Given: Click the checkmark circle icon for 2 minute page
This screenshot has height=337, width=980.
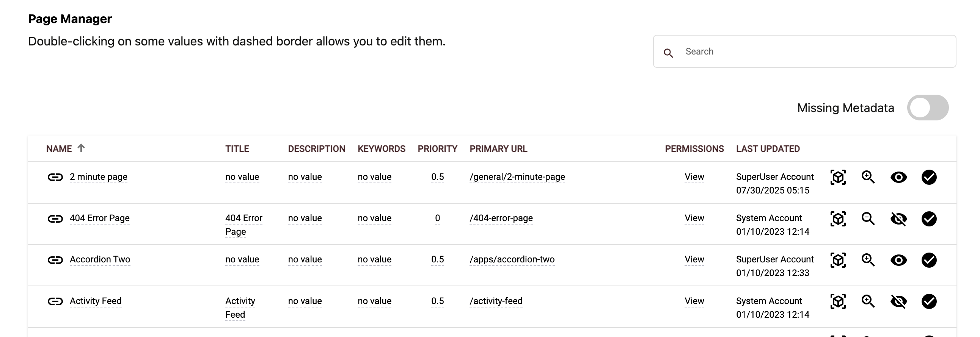Looking at the screenshot, I should tap(929, 177).
